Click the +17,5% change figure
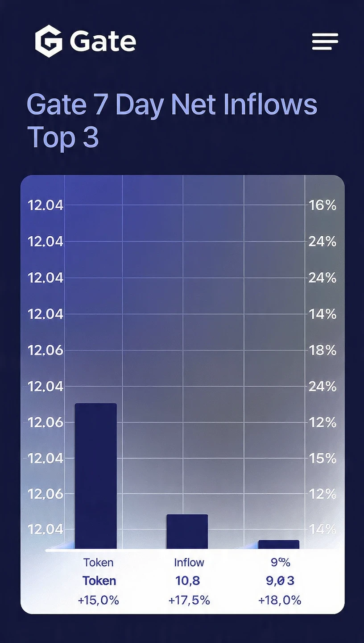This screenshot has width=364, height=643. (x=189, y=600)
